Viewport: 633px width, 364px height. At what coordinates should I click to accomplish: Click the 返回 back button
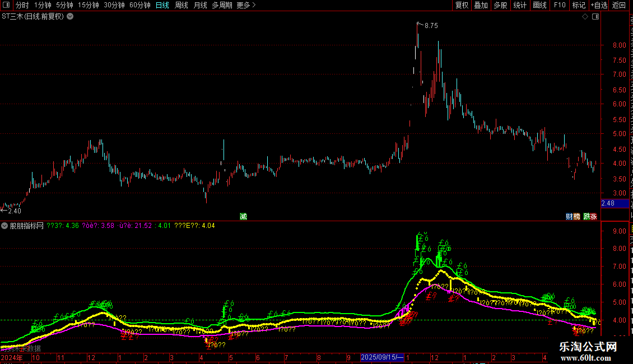click(x=619, y=5)
